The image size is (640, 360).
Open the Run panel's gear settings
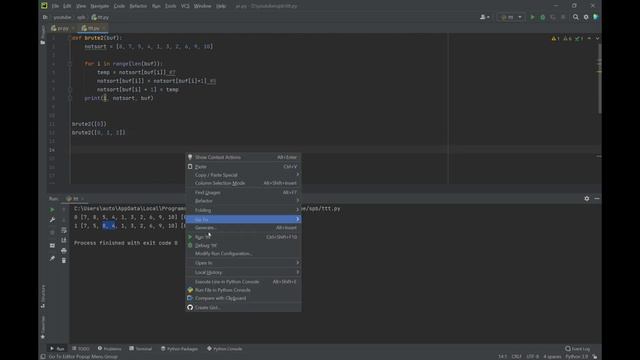pyautogui.click(x=587, y=198)
